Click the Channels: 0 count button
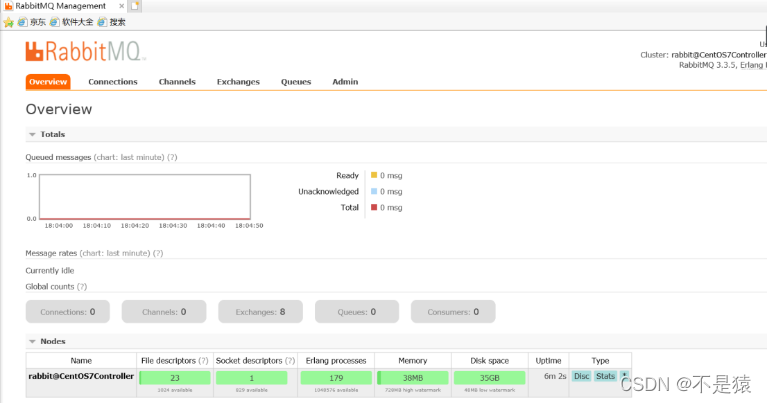The width and height of the screenshot is (767, 404). (x=164, y=312)
